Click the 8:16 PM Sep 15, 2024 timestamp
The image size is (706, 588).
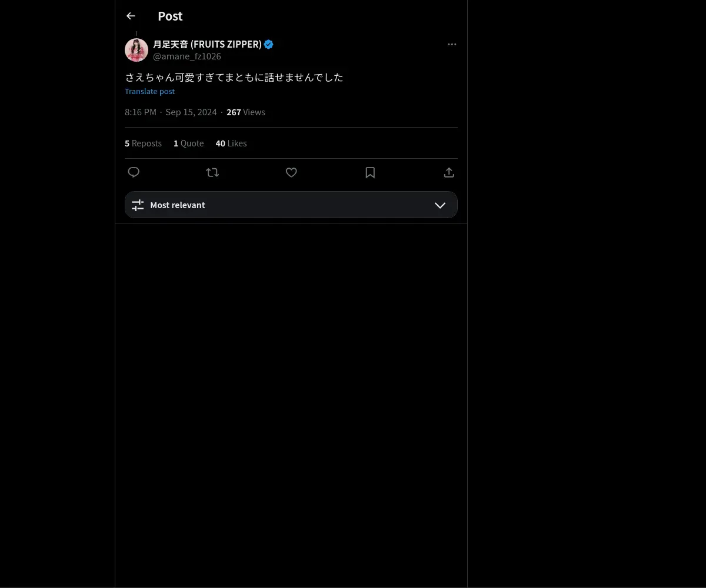(x=171, y=112)
